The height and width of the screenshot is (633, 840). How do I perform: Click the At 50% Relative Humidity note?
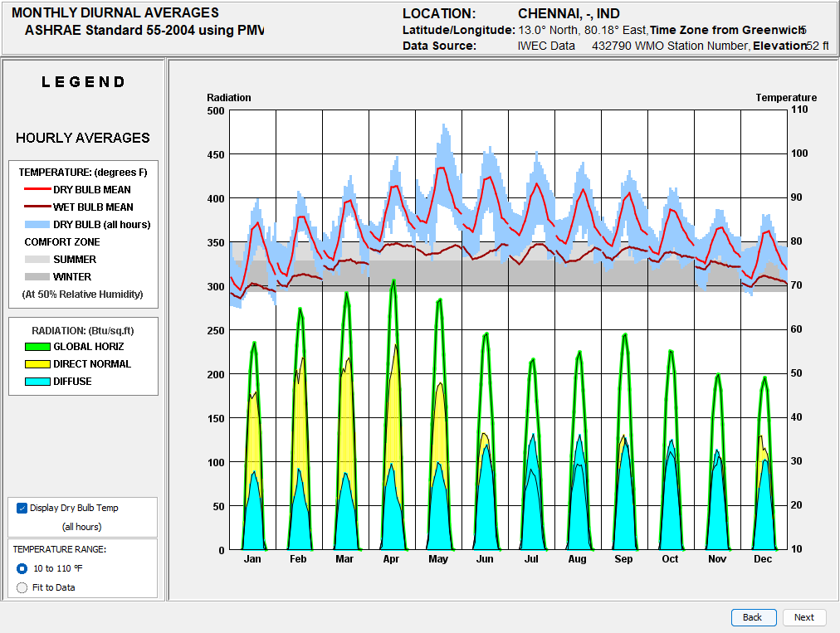tap(82, 295)
